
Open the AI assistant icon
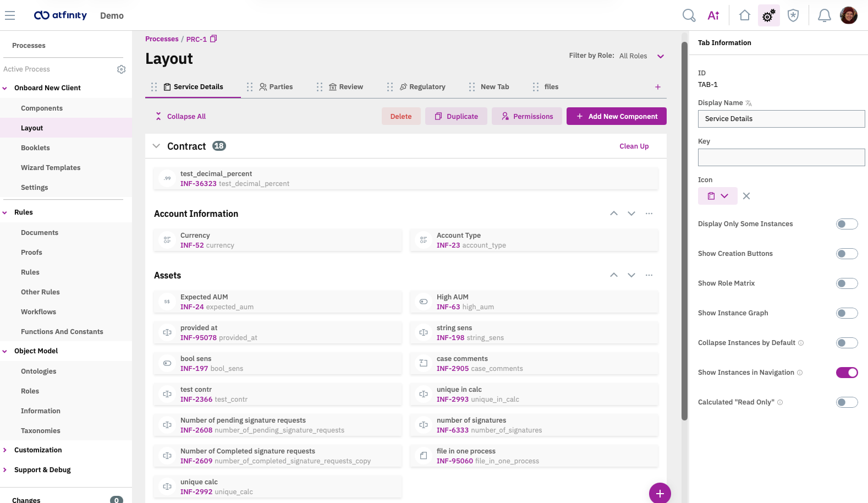713,15
